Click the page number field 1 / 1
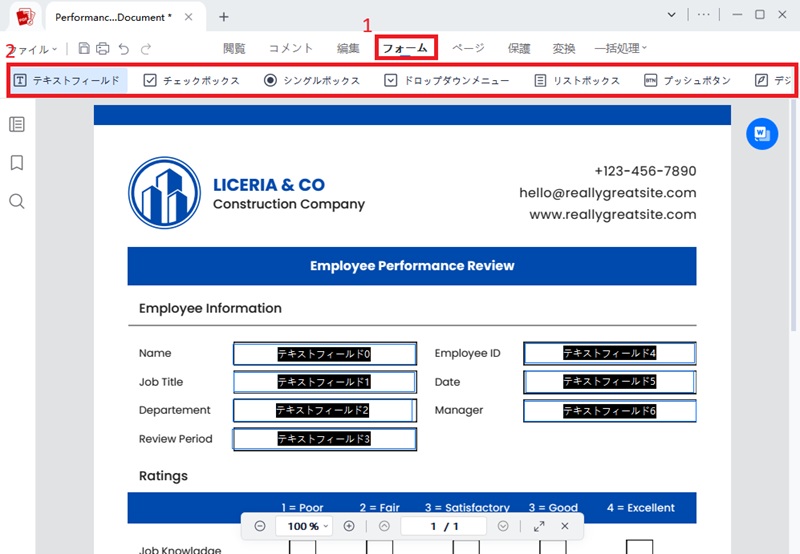800x554 pixels. [x=444, y=526]
